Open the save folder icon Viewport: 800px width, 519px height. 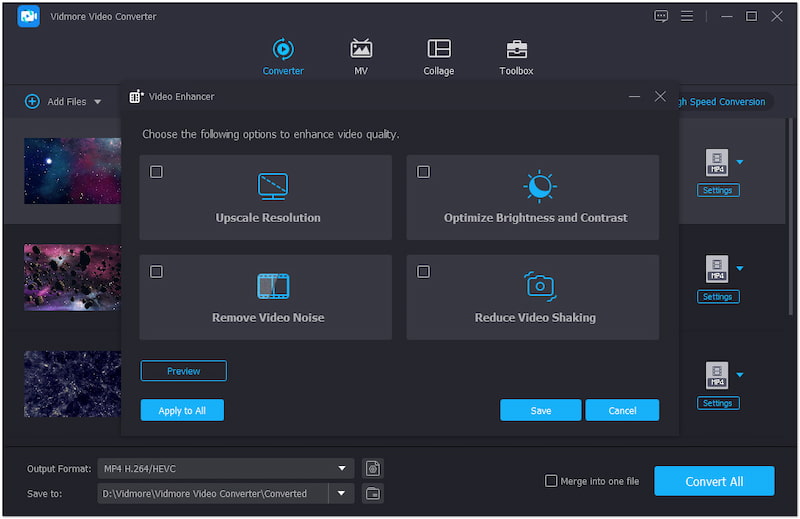(372, 493)
